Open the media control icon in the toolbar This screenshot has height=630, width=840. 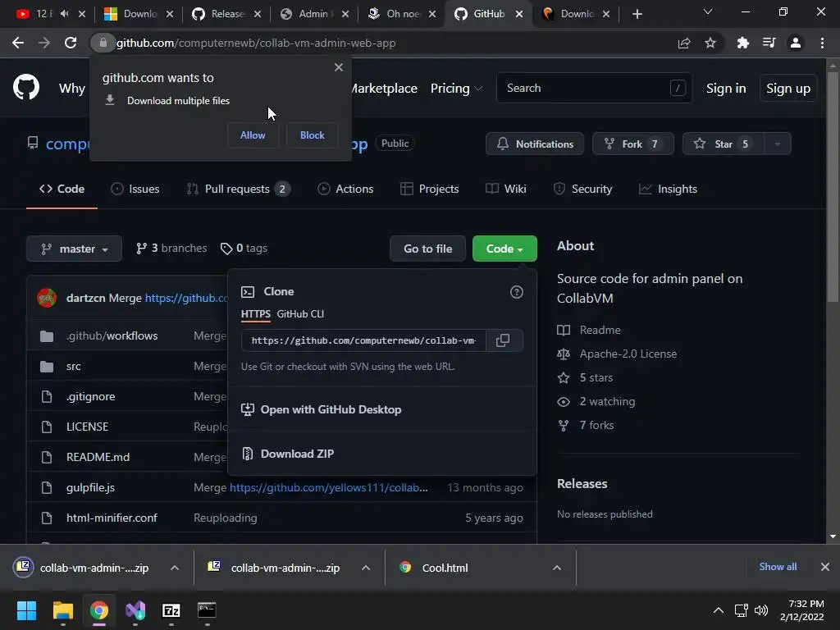(769, 43)
